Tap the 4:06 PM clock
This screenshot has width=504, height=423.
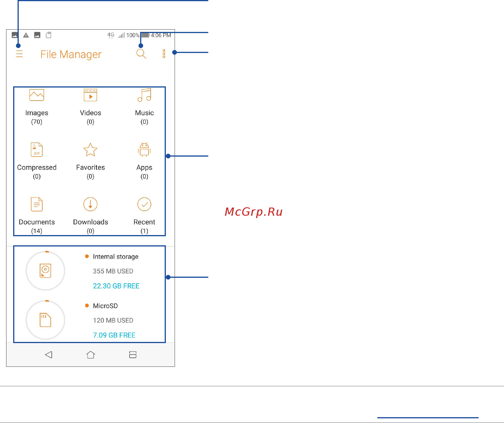tap(161, 35)
